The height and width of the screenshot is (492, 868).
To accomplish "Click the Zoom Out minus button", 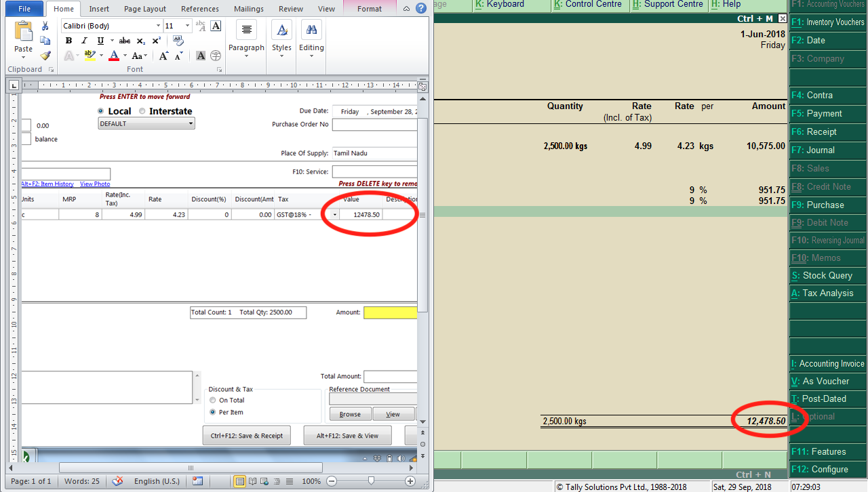I will (x=332, y=481).
